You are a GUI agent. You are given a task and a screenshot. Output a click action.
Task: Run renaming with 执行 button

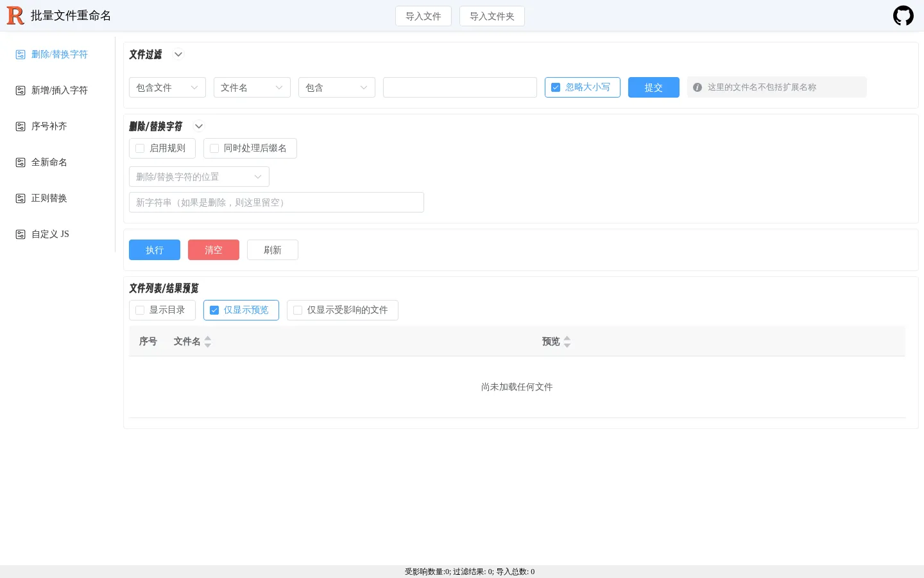click(155, 250)
